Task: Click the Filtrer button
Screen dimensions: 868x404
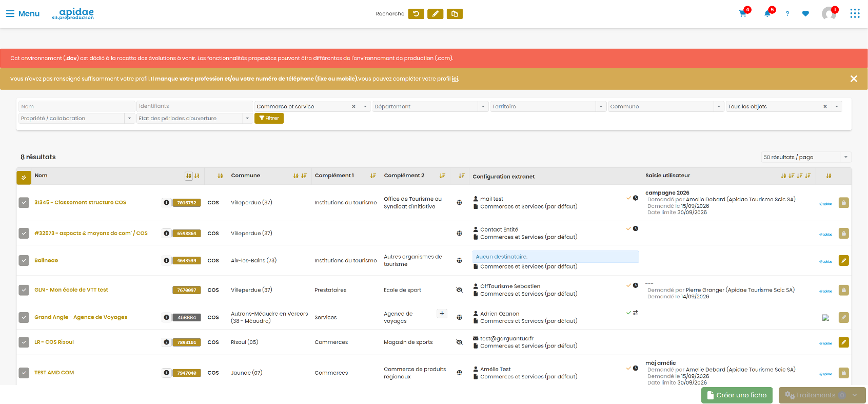Action: (x=269, y=118)
